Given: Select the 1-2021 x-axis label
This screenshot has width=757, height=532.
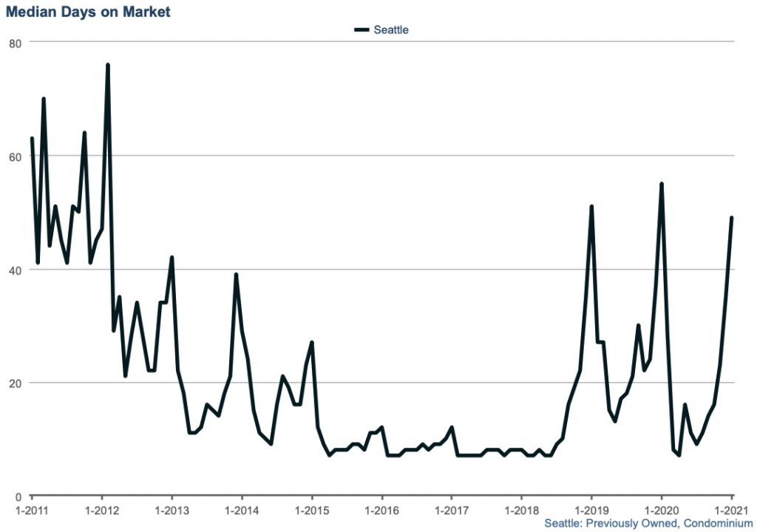Looking at the screenshot, I should pos(730,511).
